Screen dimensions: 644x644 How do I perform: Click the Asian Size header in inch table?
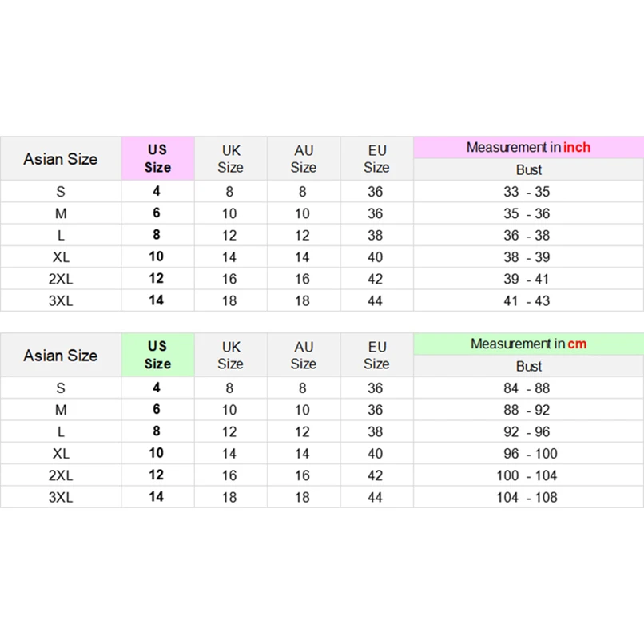(61, 158)
